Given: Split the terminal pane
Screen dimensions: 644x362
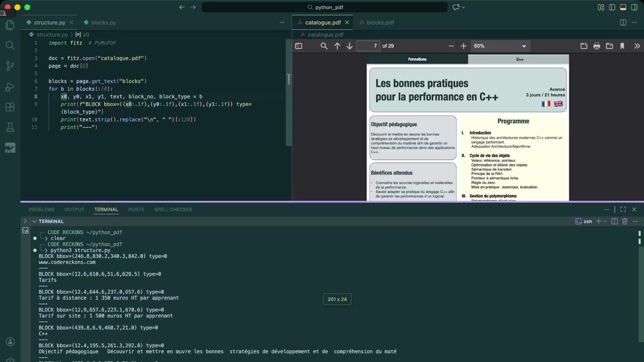Looking at the screenshot, I should 615,221.
